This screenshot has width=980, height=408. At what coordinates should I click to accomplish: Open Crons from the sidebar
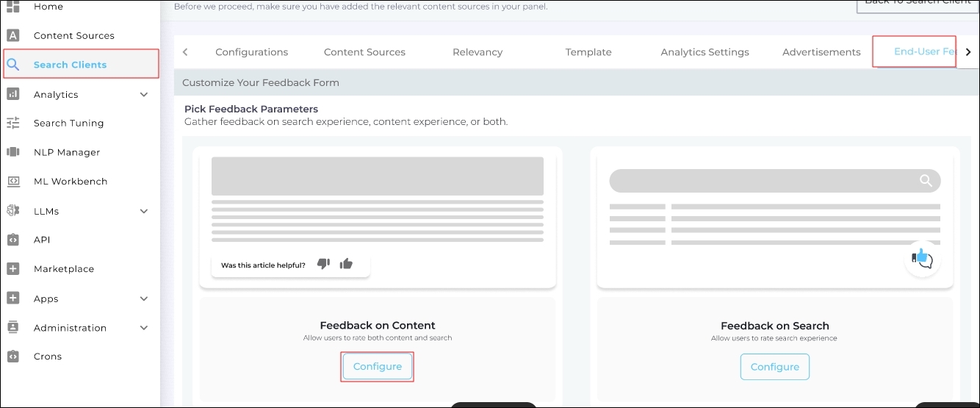(x=48, y=357)
